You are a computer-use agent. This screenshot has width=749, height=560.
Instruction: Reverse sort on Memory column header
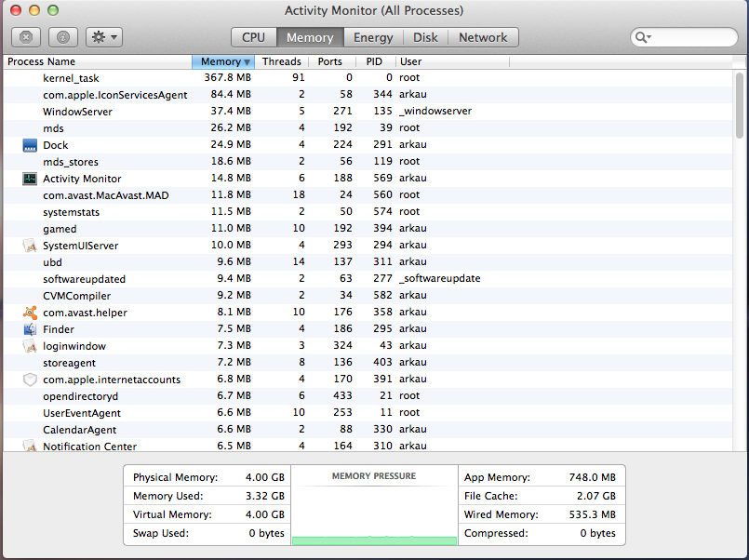pos(223,61)
